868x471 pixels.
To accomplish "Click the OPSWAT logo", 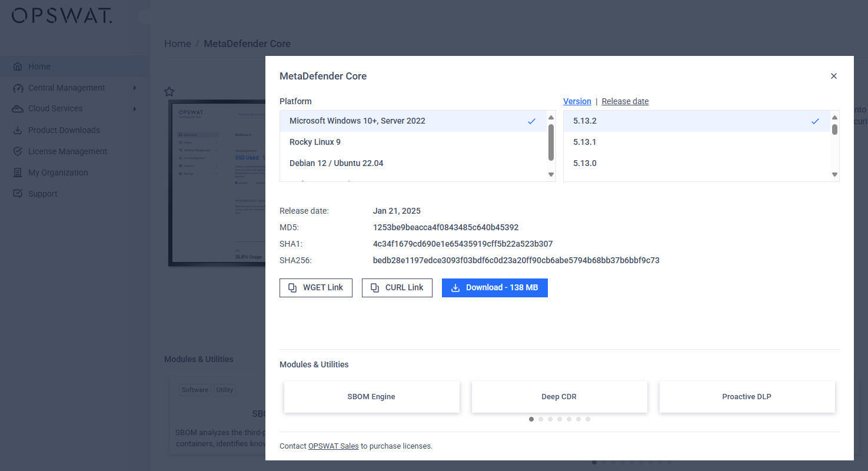I will 62,16.
